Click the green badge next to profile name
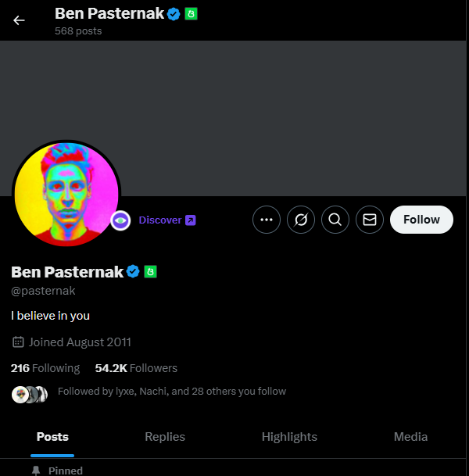469x476 pixels. coord(150,272)
